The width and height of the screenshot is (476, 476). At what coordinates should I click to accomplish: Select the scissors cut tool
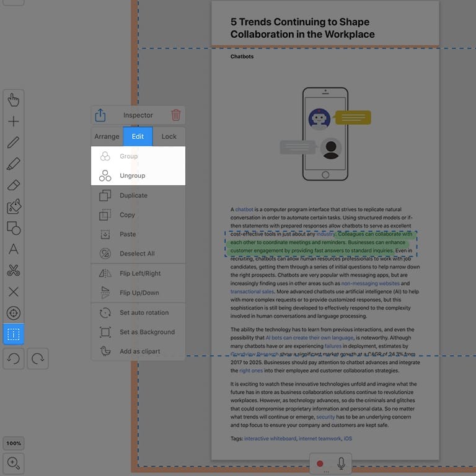pos(14,270)
